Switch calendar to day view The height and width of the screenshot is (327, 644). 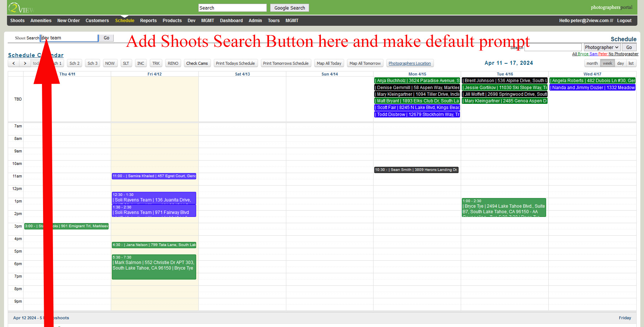[x=620, y=63]
